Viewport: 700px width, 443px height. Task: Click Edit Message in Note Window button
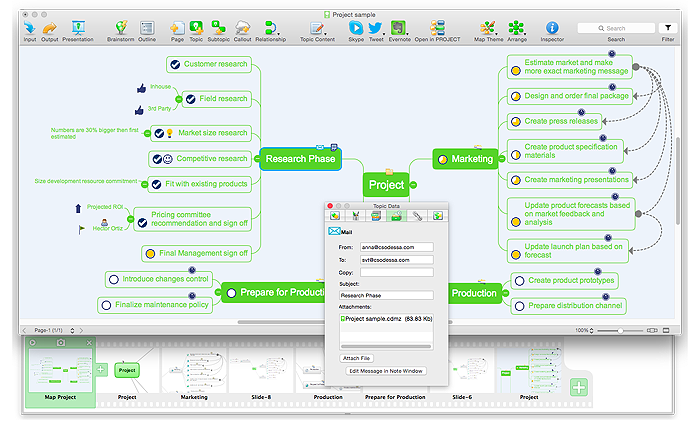[x=386, y=371]
